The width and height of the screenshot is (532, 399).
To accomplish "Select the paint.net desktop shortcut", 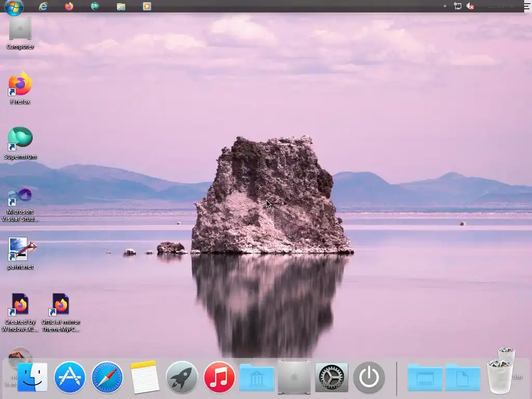I will point(20,253).
